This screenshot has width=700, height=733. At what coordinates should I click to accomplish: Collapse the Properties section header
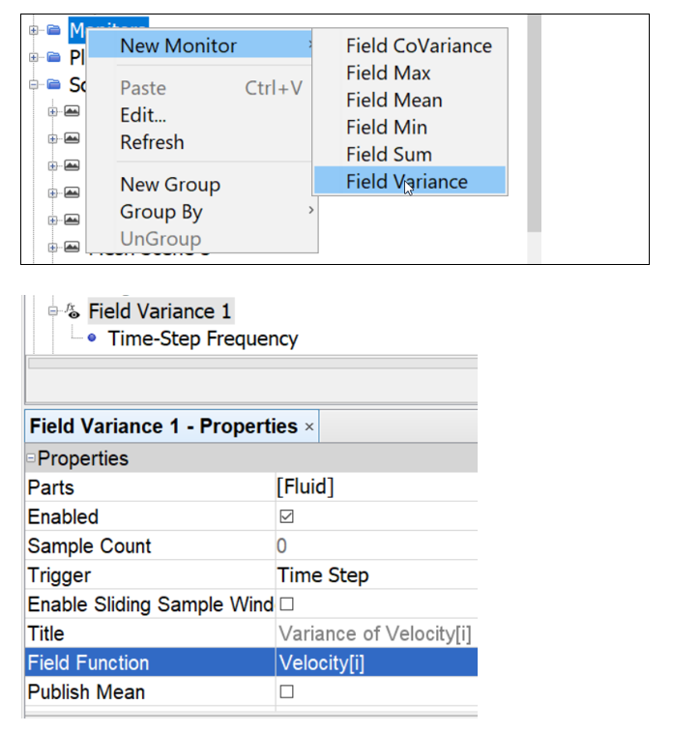[32, 458]
